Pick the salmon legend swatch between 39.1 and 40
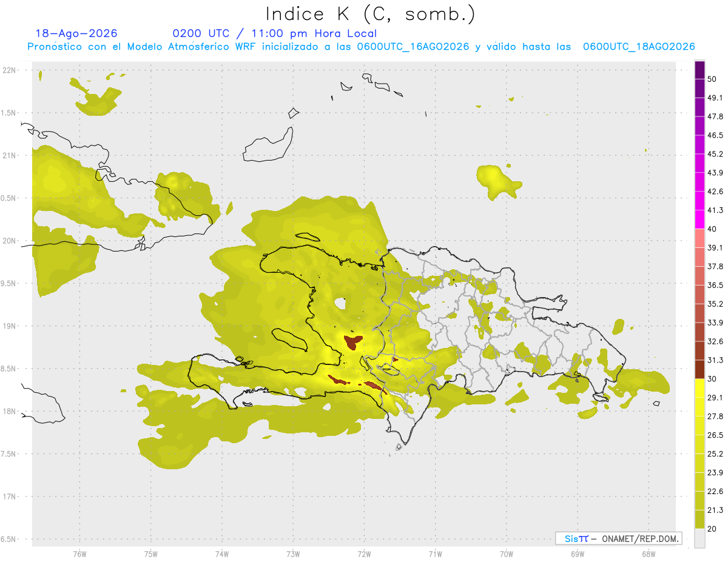Screen dimensions: 728x562 click(x=699, y=238)
